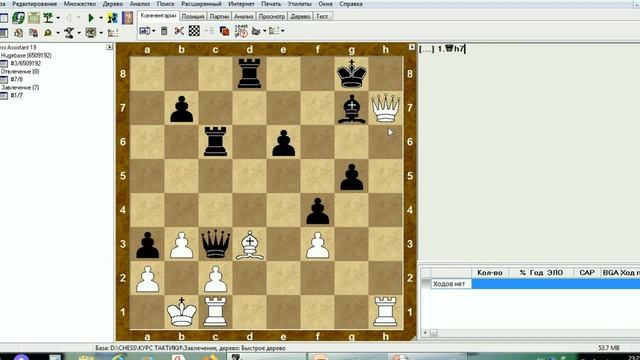
Task: Click the chess engine knight icon
Action: 69,33
